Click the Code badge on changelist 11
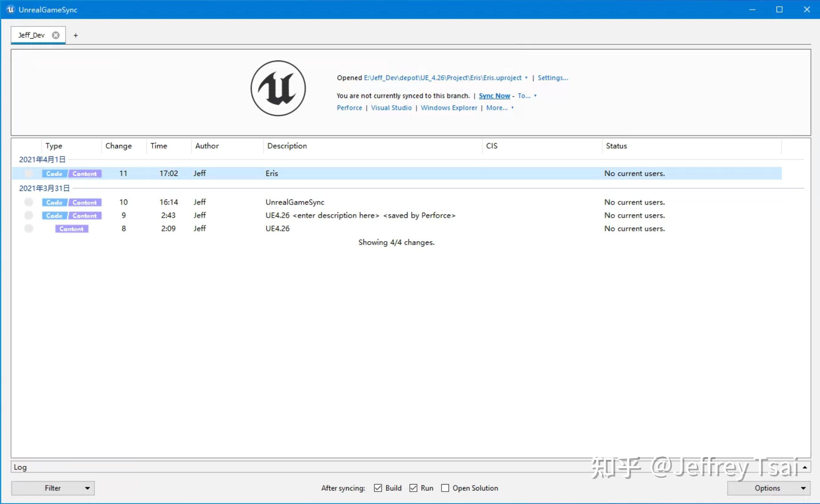820x504 pixels. [x=54, y=173]
